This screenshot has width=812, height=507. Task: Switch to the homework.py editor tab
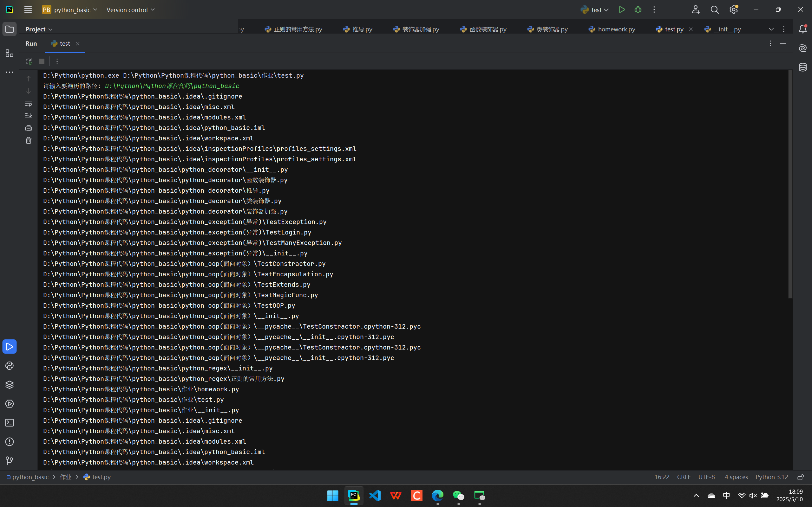[616, 29]
